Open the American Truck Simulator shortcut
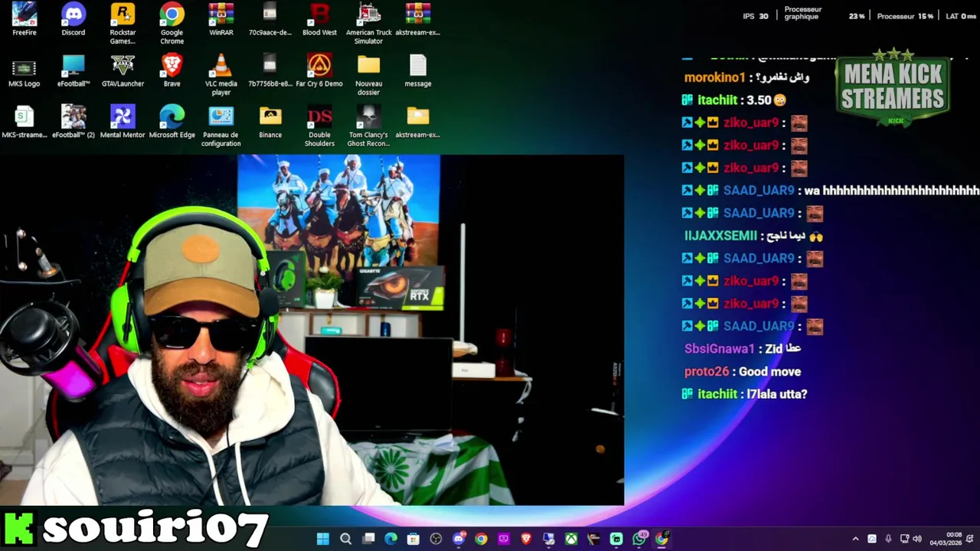 (368, 24)
